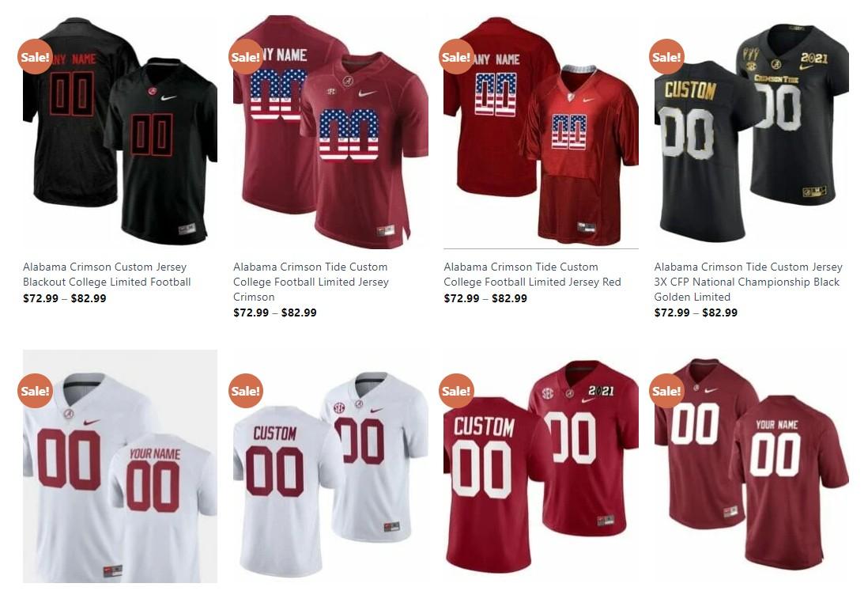
Task: View the red flag-number jersey image
Action: (x=541, y=132)
